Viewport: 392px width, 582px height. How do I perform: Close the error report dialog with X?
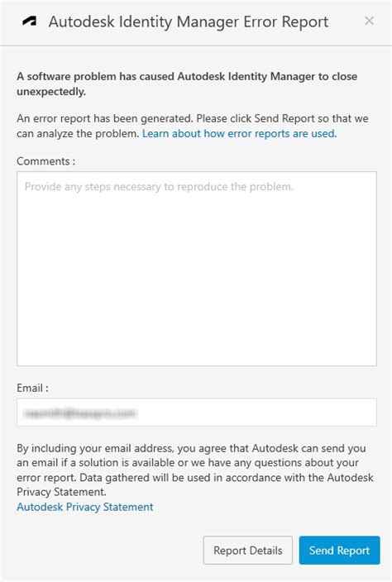click(369, 21)
